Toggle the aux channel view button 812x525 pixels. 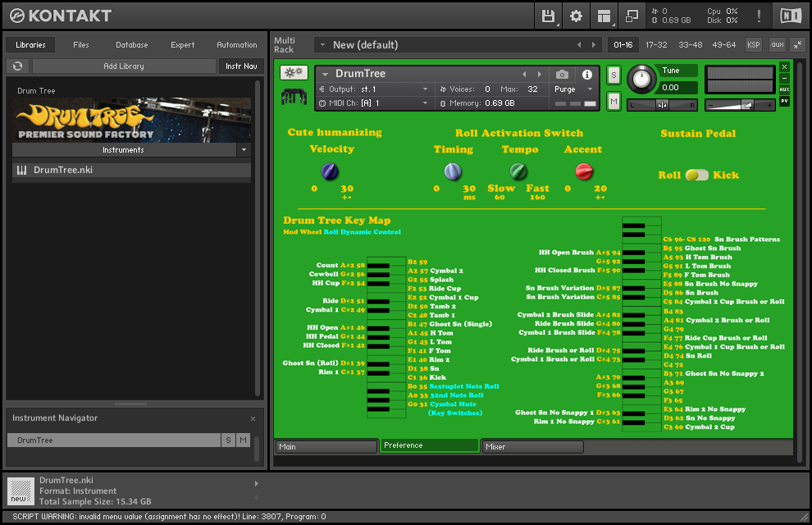coord(778,45)
